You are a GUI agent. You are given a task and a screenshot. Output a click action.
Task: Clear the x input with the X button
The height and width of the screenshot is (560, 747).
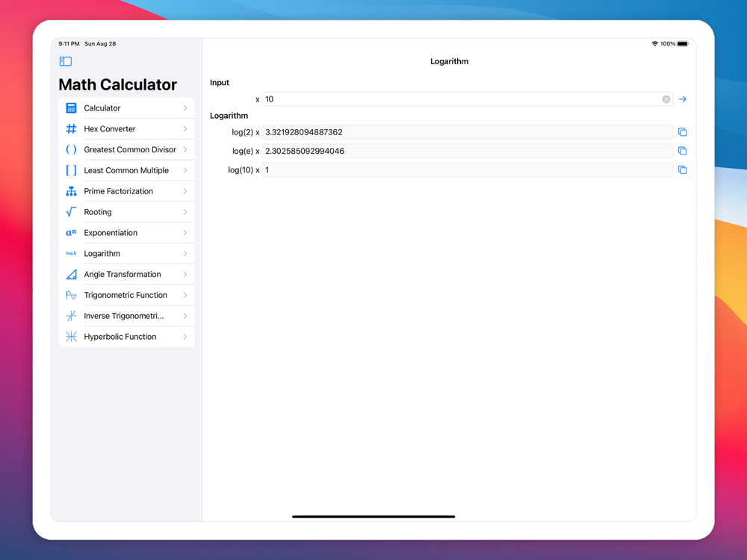point(666,99)
